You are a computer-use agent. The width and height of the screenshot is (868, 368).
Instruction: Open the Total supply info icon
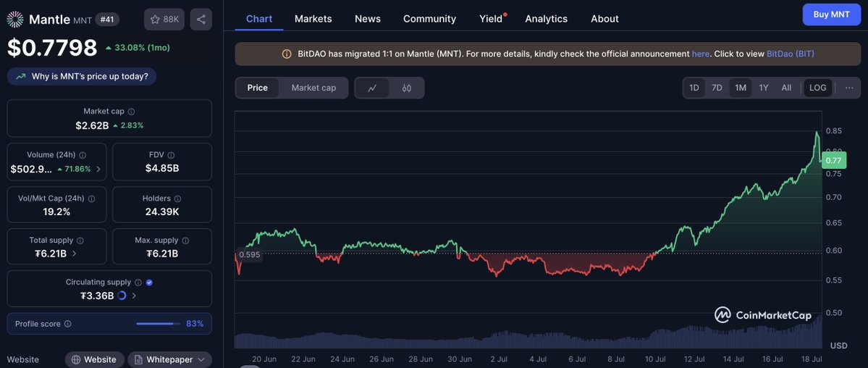click(80, 241)
